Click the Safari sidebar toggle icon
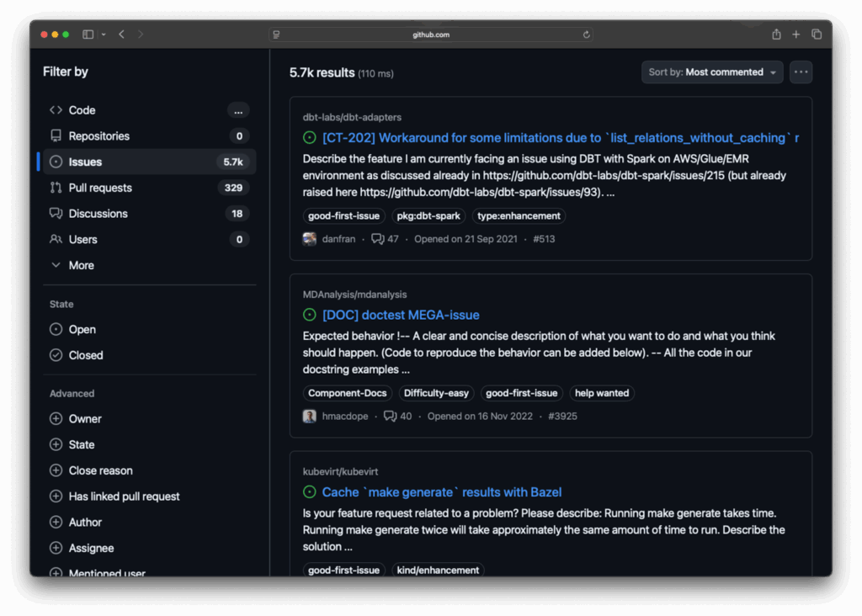 (x=88, y=35)
